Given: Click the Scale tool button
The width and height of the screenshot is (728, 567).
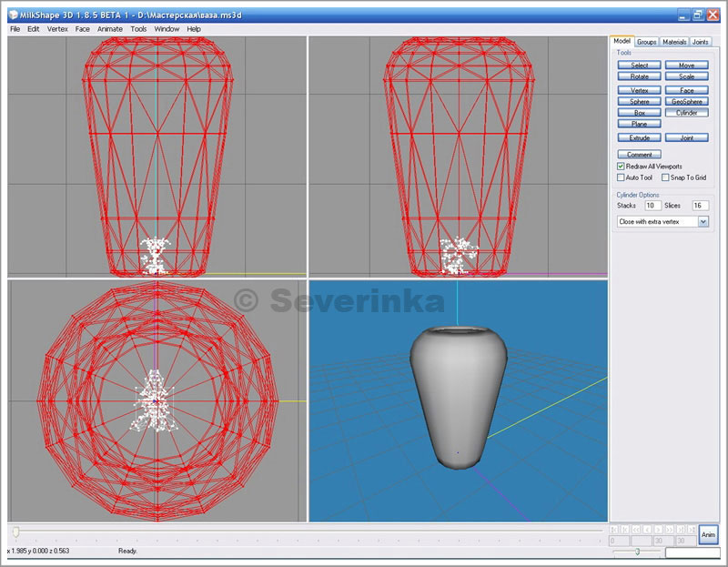Looking at the screenshot, I should (x=687, y=76).
